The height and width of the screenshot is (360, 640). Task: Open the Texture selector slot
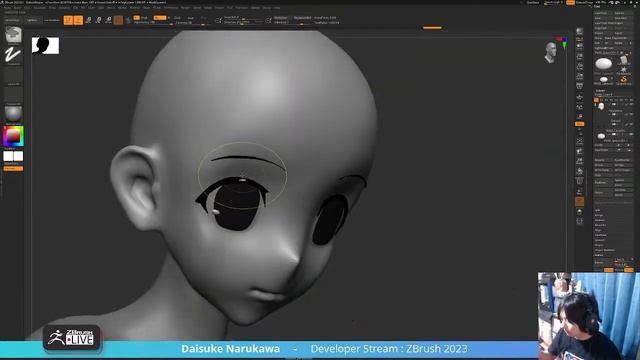[13, 95]
